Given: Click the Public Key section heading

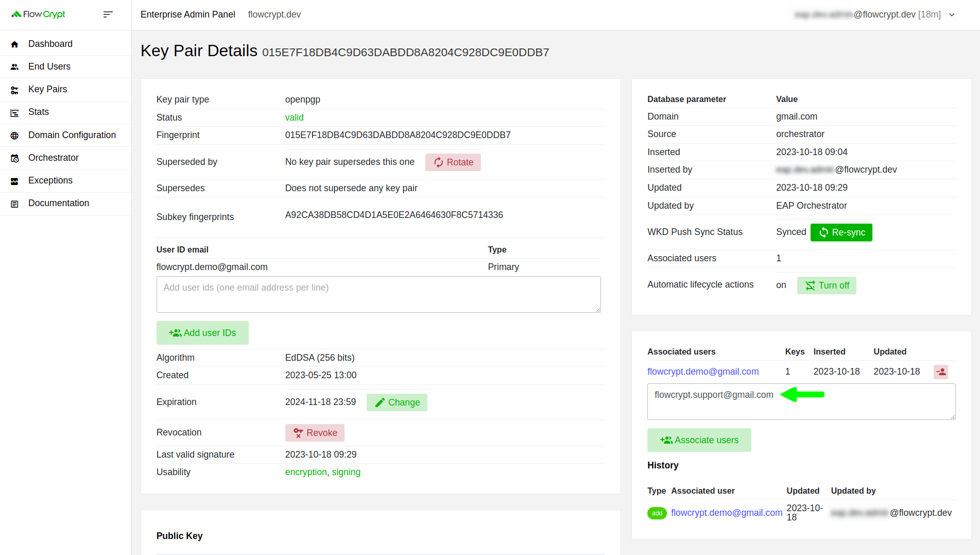Looking at the screenshot, I should [x=179, y=536].
